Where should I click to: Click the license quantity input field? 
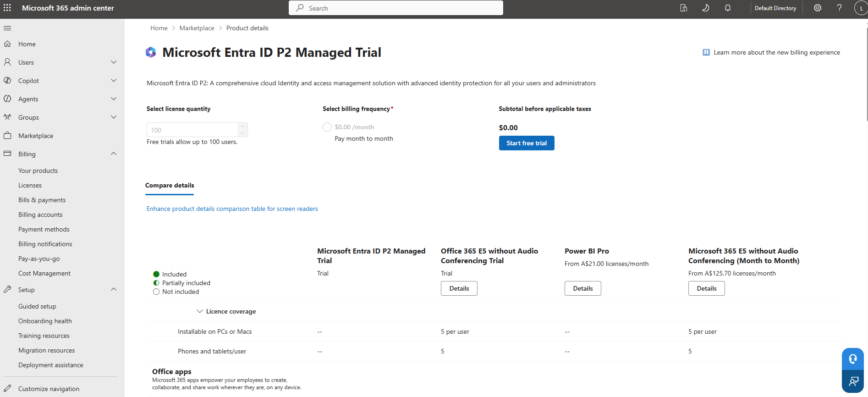point(192,130)
